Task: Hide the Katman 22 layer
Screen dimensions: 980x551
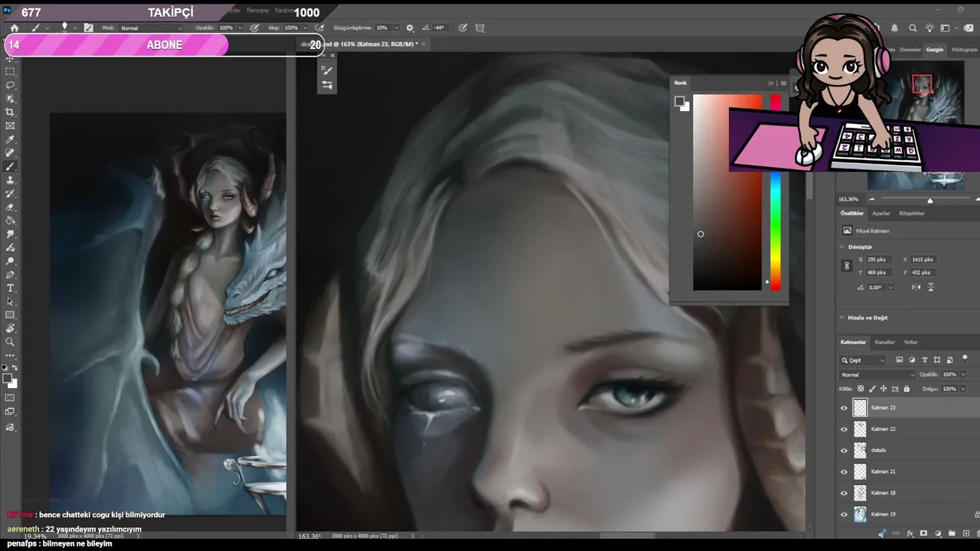Action: 844,429
